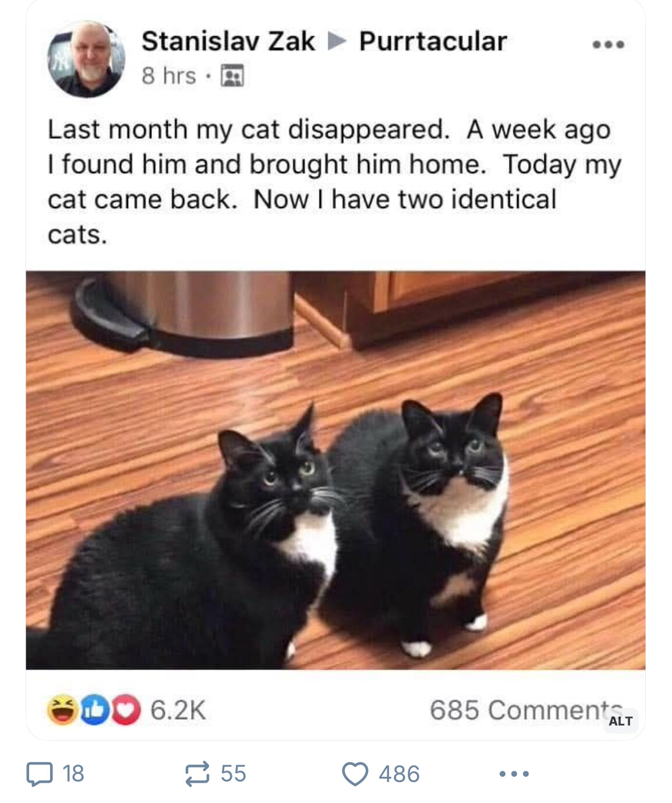Click the ALT image description badge
Screen dimensions: 672x803
(x=620, y=721)
